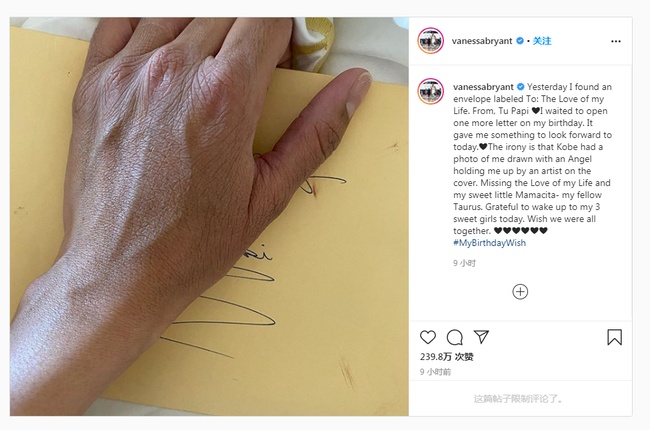
Task: Click the verified badge in the caption
Action: pyautogui.click(x=521, y=87)
